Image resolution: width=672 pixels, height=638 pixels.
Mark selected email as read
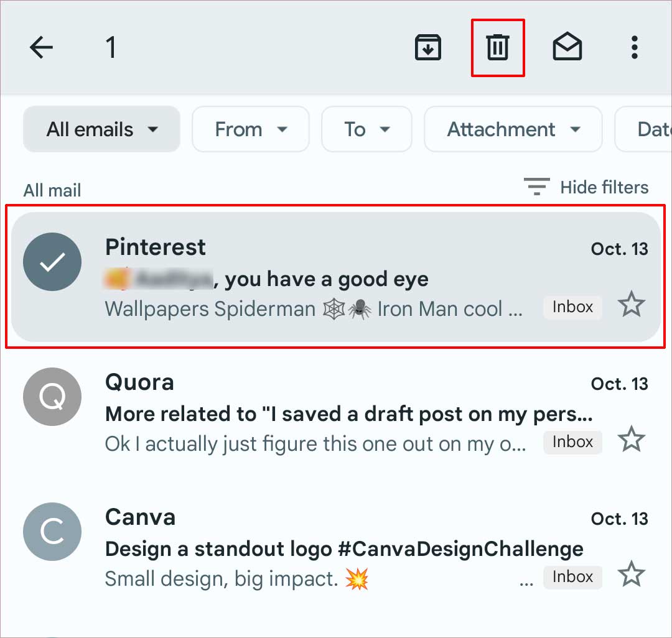[x=567, y=46]
